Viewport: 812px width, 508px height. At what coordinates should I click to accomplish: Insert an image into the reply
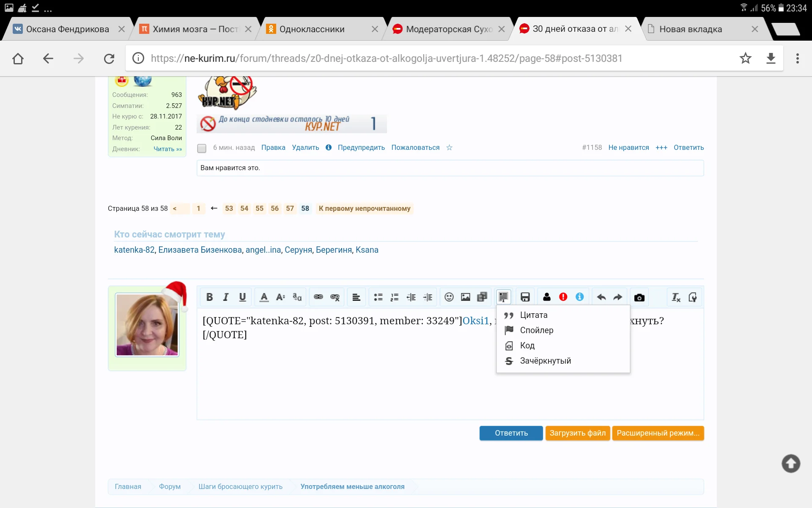pos(466,297)
